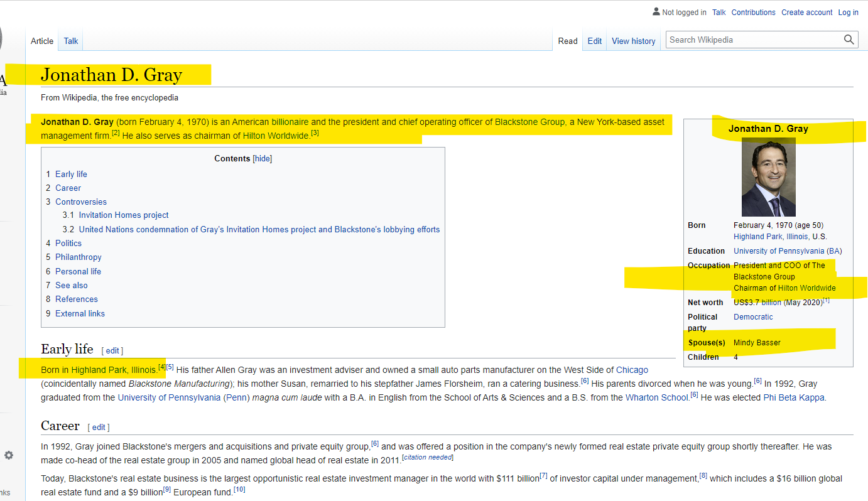Screen dimensions: 868x501
Task: Click citation [8] after under management
Action: pos(703,476)
